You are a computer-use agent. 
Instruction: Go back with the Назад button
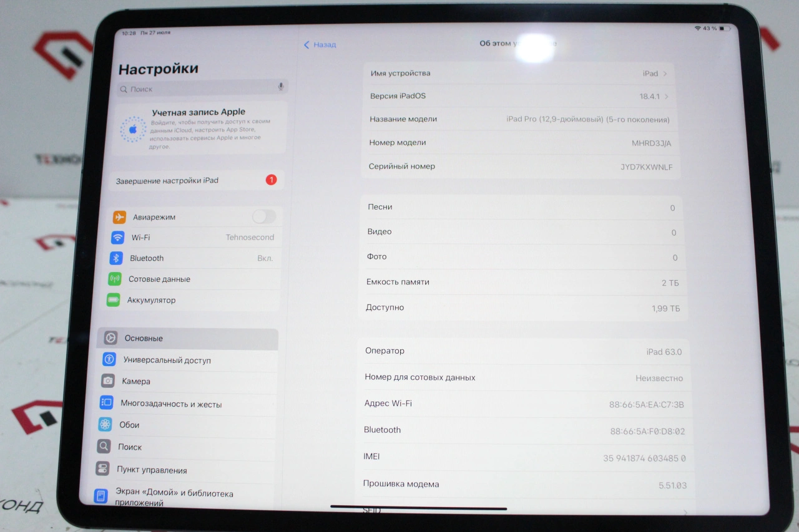pyautogui.click(x=320, y=45)
